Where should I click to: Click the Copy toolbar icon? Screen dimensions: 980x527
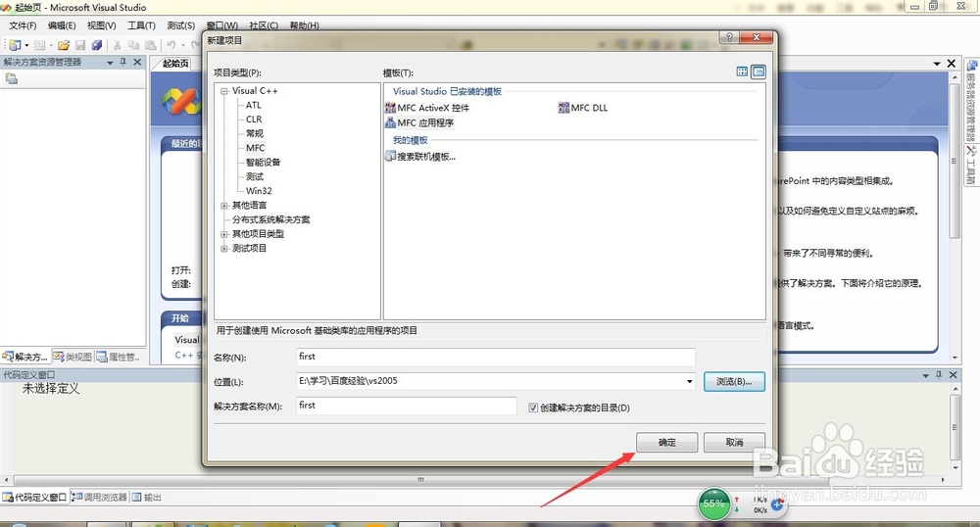133,45
